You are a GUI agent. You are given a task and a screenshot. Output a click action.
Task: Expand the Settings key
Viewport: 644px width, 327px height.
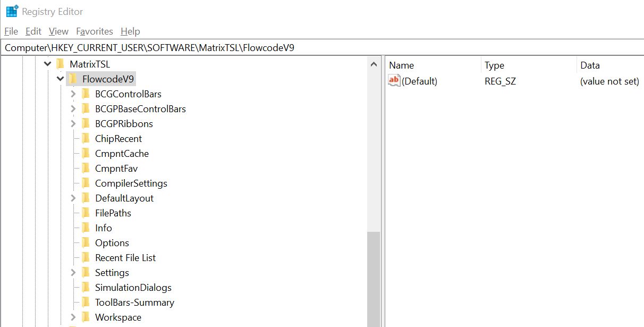(x=73, y=273)
